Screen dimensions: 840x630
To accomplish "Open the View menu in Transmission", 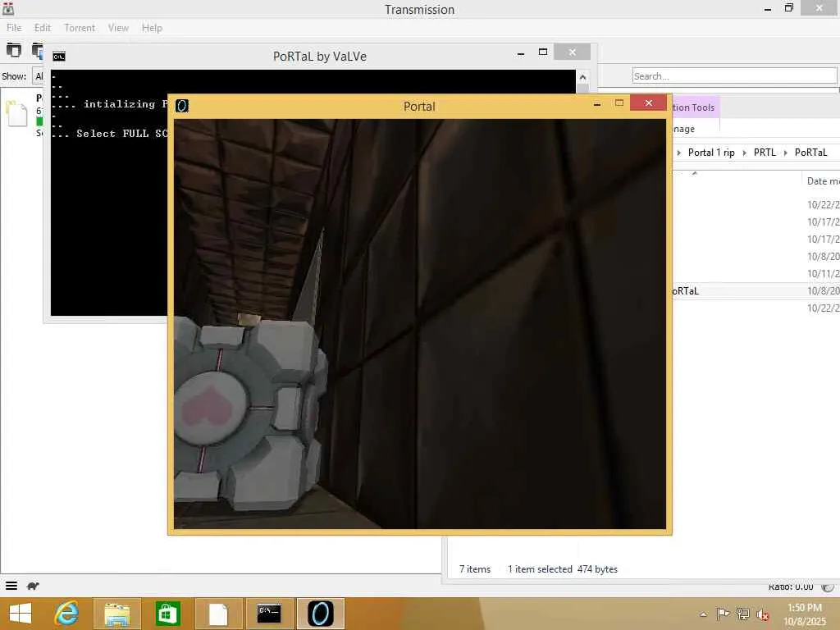I will pyautogui.click(x=118, y=28).
